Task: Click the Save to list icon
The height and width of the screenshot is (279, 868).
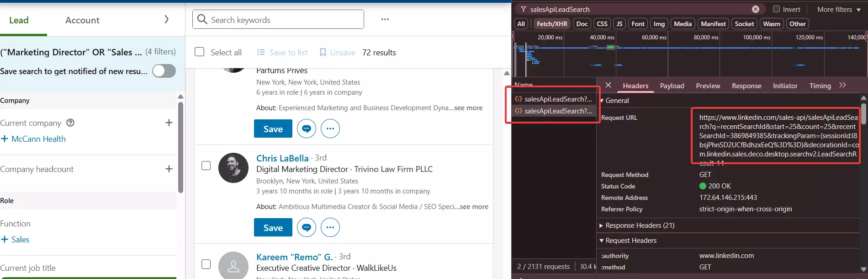Action: point(261,52)
